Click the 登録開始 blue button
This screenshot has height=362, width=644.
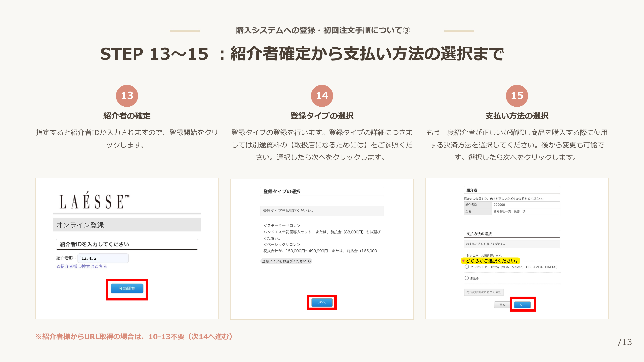(x=127, y=288)
